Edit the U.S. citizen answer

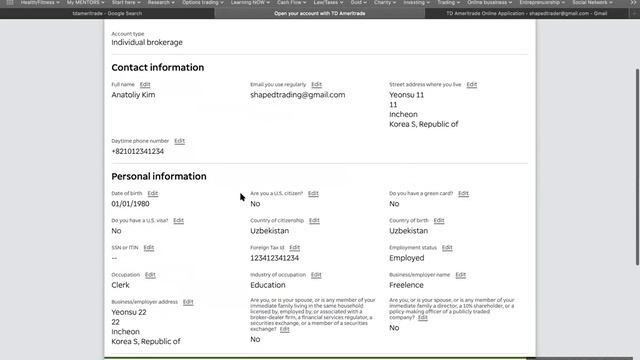click(313, 193)
